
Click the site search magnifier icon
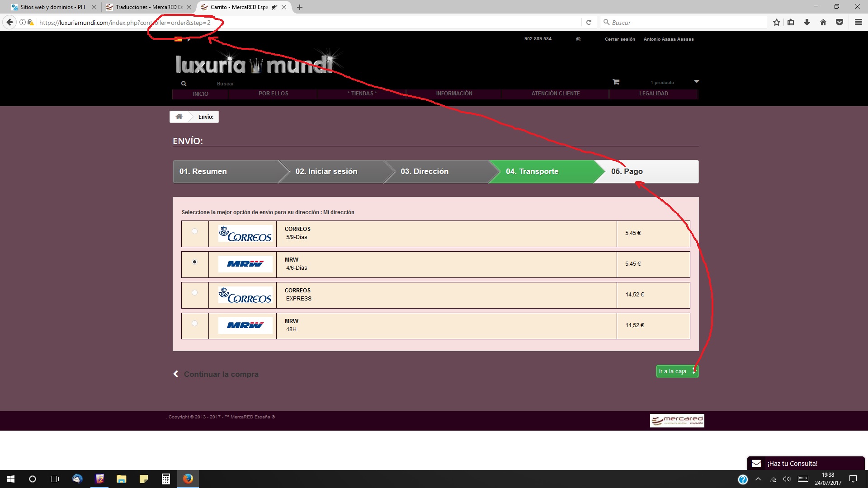(184, 84)
